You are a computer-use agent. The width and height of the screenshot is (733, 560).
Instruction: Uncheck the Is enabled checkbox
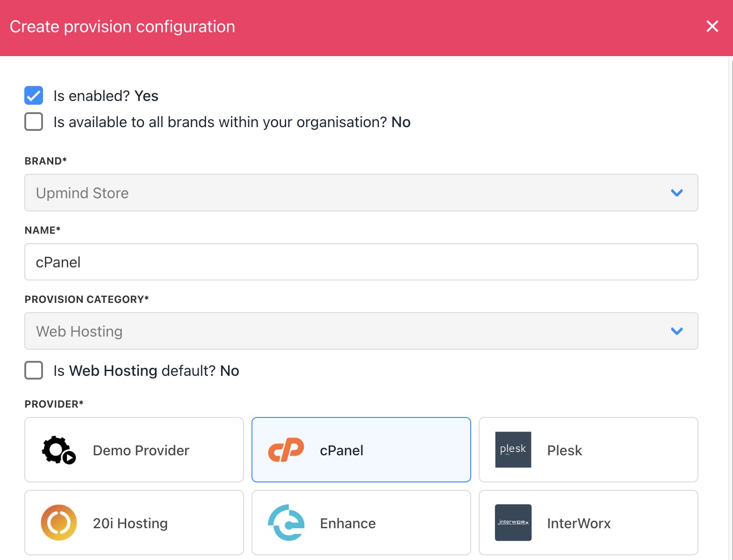coord(34,95)
